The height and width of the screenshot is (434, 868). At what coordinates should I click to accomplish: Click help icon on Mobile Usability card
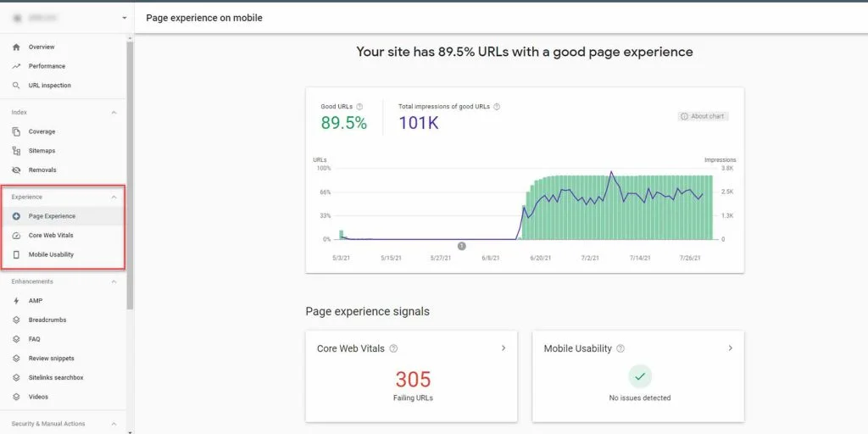point(620,348)
